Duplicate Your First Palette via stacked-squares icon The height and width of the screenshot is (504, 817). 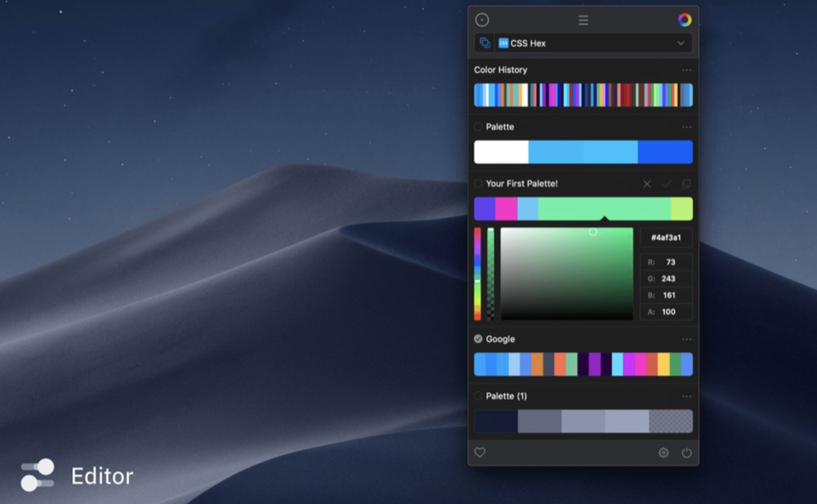pyautogui.click(x=686, y=184)
